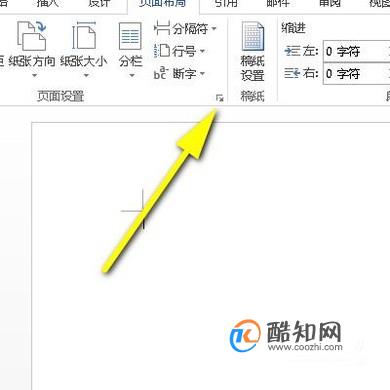Viewport: 390px width, 390px height.
Task: Click the 缩进 section label
Action: point(293,28)
